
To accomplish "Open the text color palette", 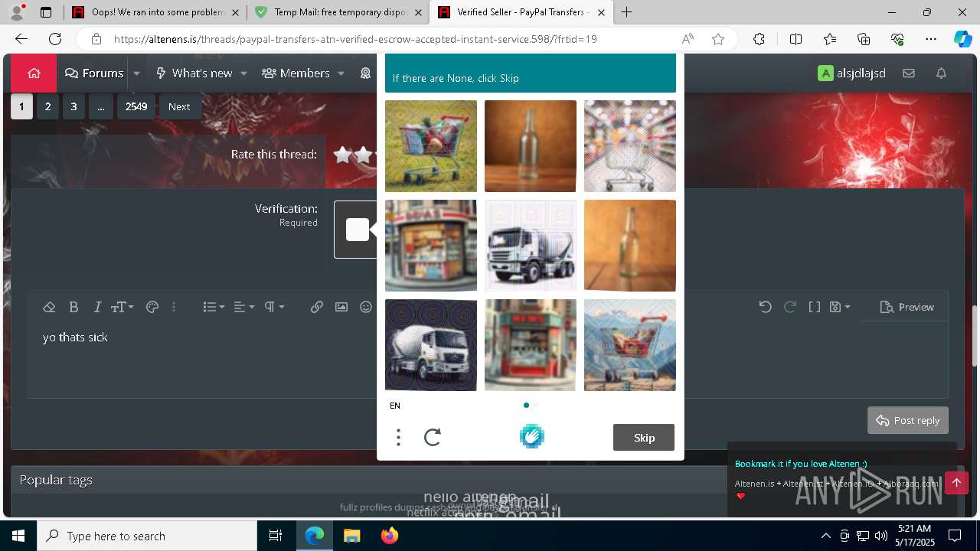I will coord(152,307).
